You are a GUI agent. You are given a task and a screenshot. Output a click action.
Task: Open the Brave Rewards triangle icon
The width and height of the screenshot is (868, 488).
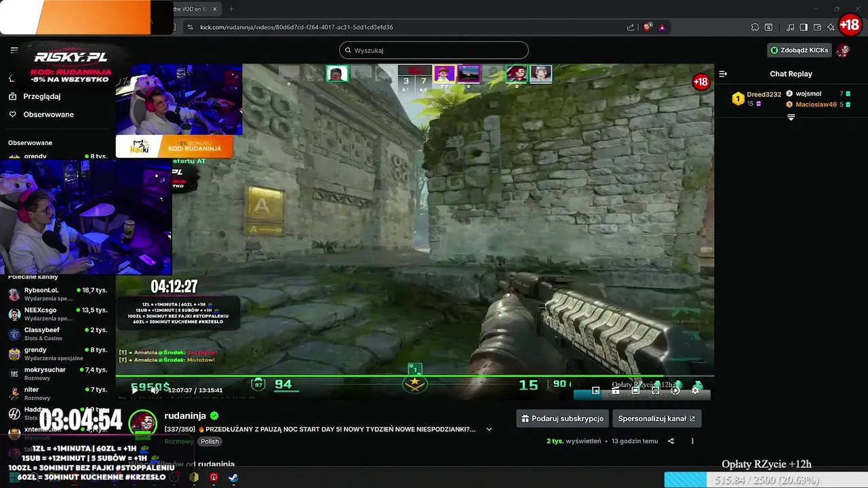(662, 27)
